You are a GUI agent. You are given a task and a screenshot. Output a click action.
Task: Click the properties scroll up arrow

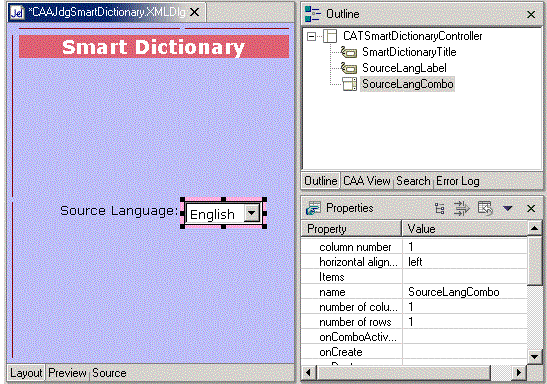[x=534, y=228]
